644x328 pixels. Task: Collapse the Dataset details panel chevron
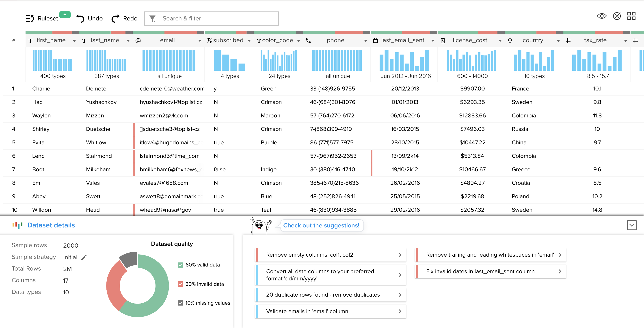[631, 225]
